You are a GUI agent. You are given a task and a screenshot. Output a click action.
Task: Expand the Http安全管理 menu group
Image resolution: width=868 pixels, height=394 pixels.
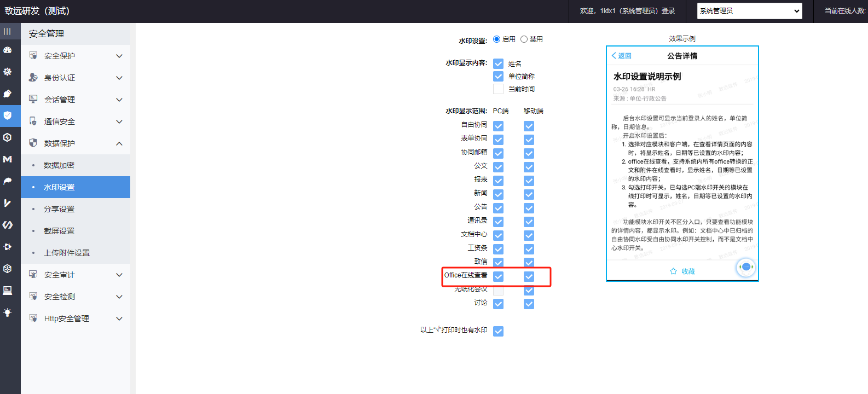pyautogui.click(x=76, y=318)
